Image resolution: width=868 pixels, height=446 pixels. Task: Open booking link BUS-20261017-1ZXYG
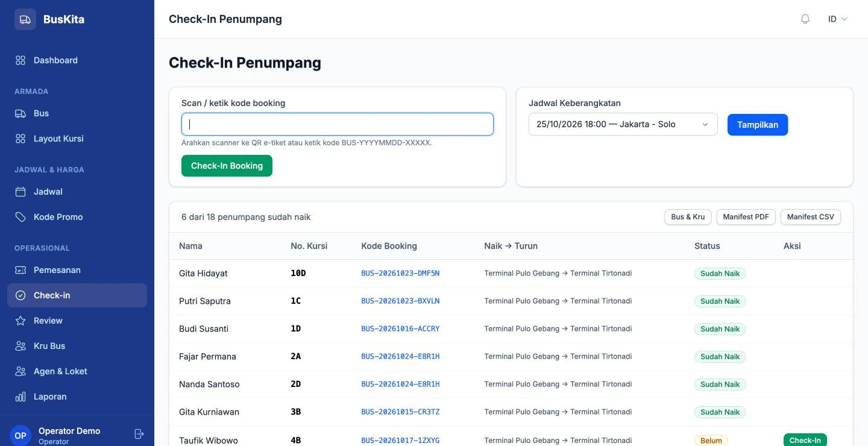coord(400,441)
